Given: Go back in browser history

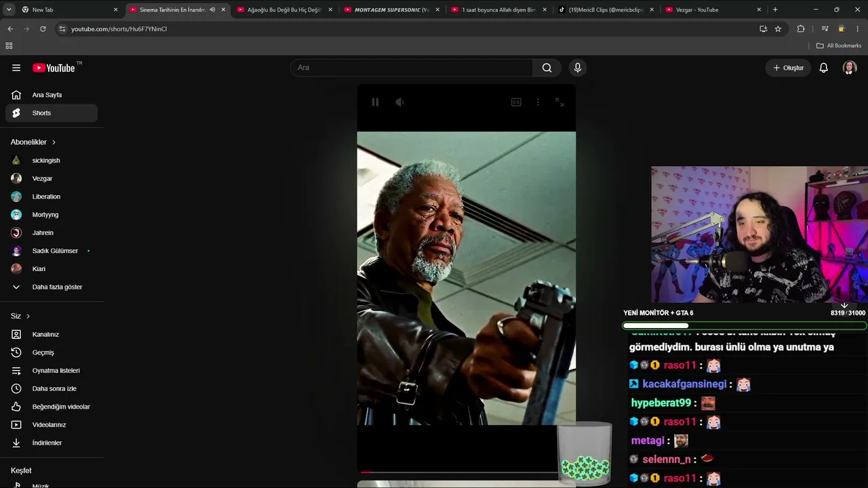Looking at the screenshot, I should click(x=10, y=29).
